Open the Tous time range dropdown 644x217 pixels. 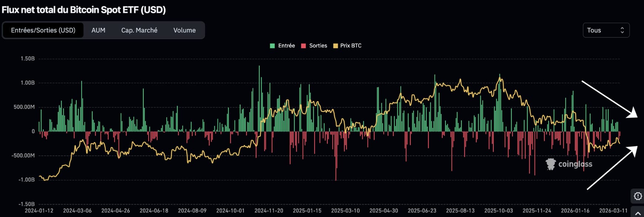606,30
